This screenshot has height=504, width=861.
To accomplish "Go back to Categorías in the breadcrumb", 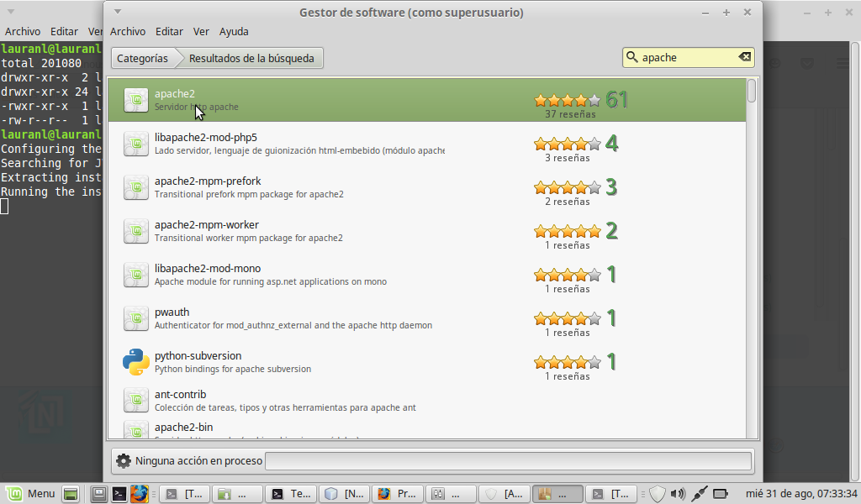I will 141,58.
